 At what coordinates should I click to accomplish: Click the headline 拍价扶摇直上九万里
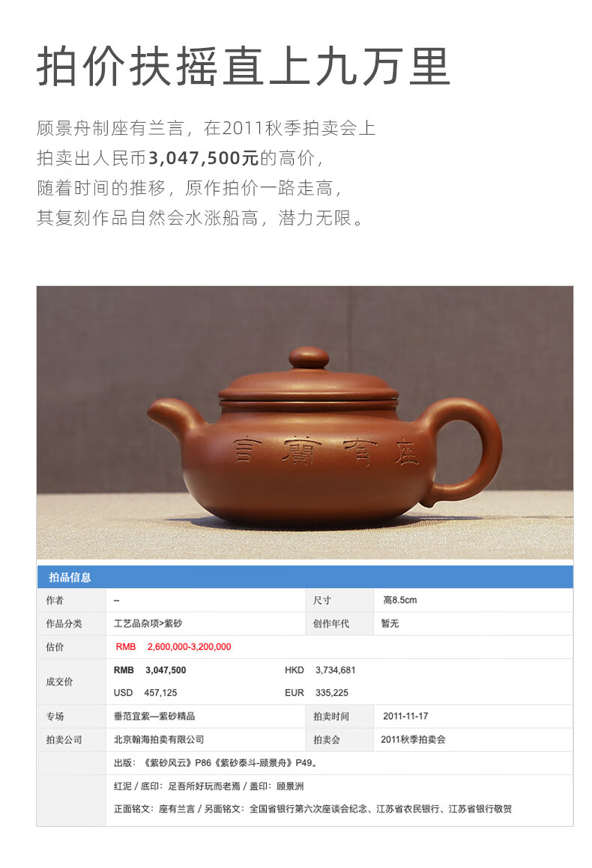[244, 67]
